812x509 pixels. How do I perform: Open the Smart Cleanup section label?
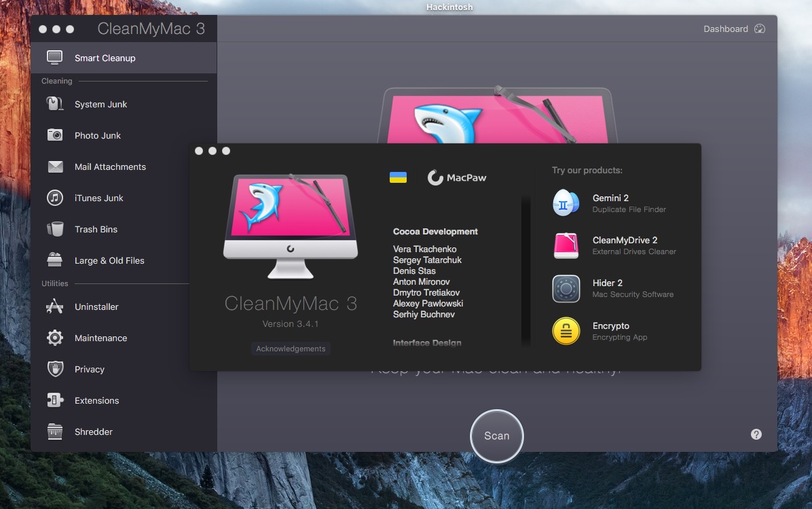click(105, 58)
